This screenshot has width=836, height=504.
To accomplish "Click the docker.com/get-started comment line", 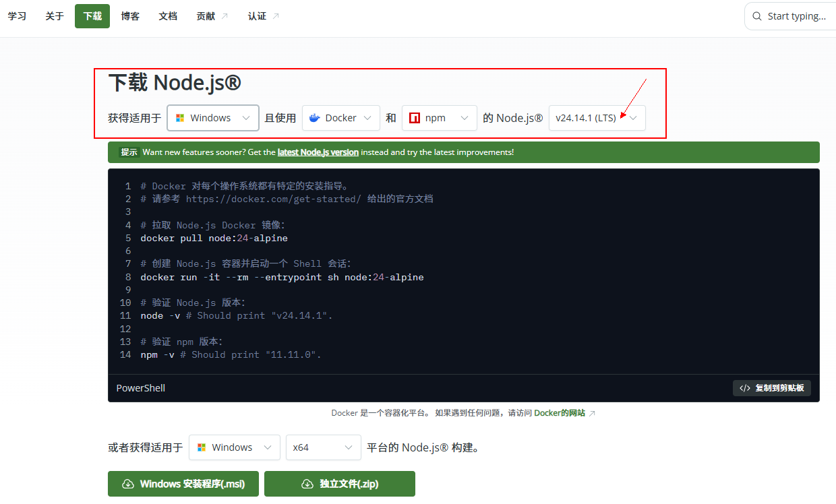I will point(287,199).
